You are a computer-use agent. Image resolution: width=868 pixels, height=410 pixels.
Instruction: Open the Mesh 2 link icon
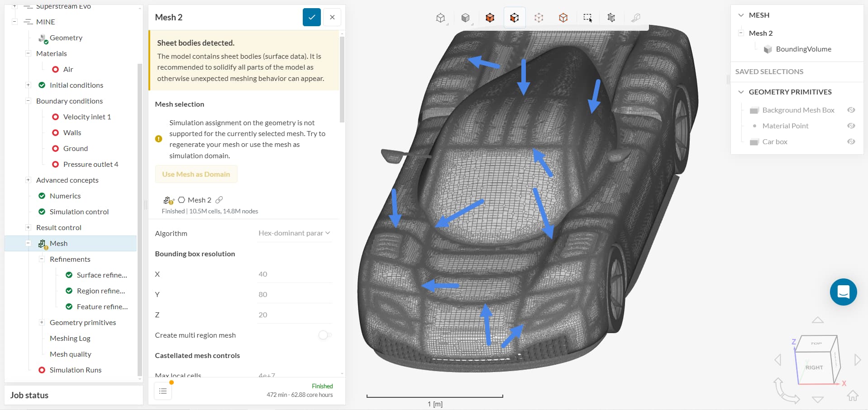pyautogui.click(x=219, y=199)
